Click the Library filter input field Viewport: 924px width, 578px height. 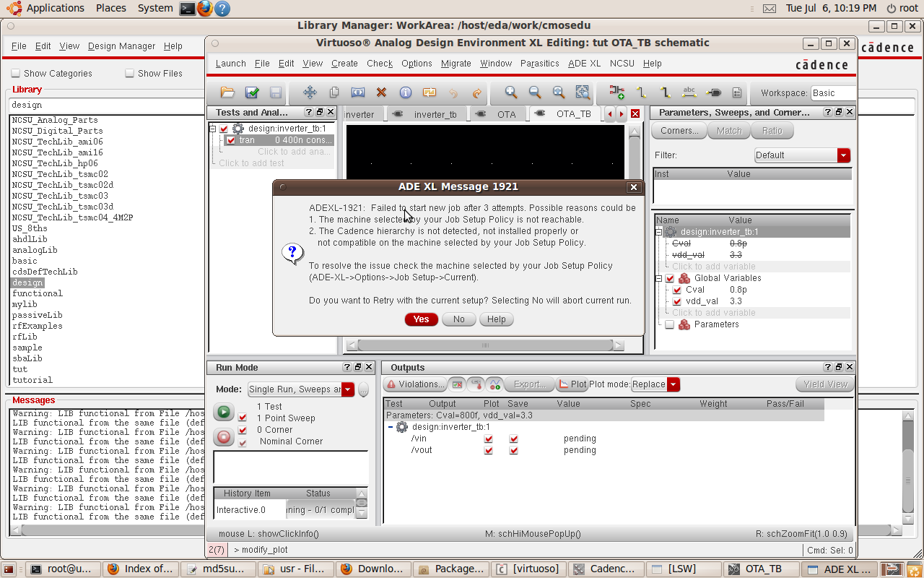tap(107, 105)
